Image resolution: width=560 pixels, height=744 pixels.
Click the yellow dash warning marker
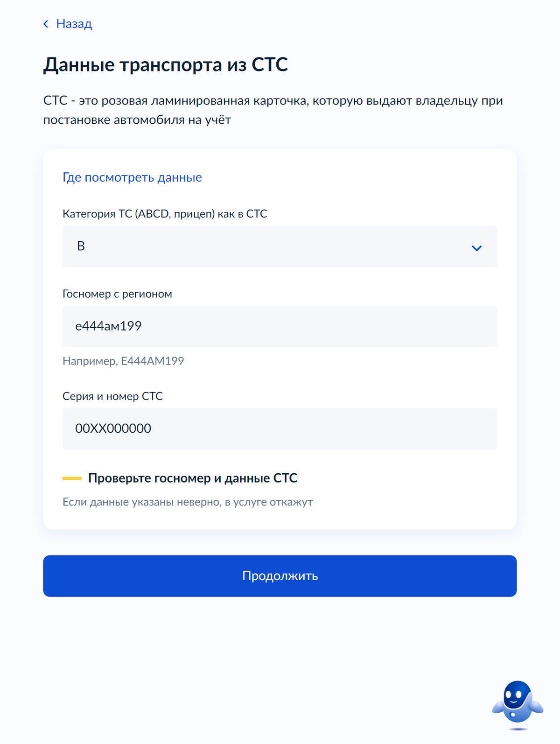[72, 478]
